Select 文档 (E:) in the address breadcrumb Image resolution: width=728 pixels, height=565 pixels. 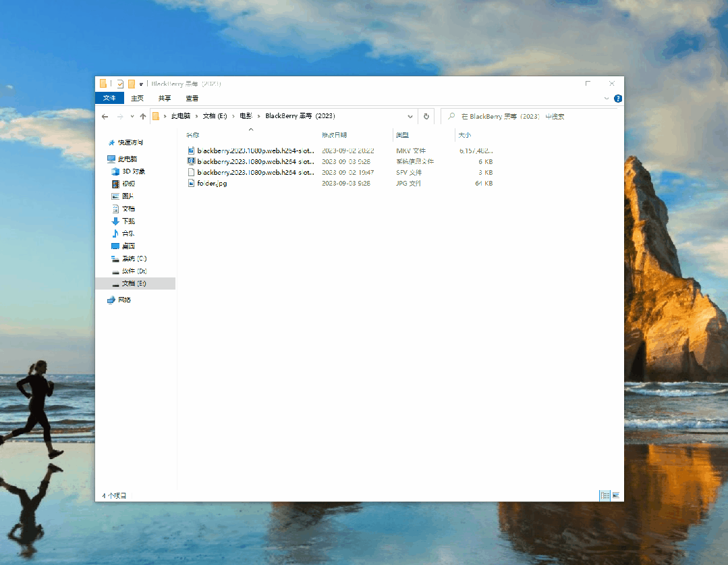[215, 115]
